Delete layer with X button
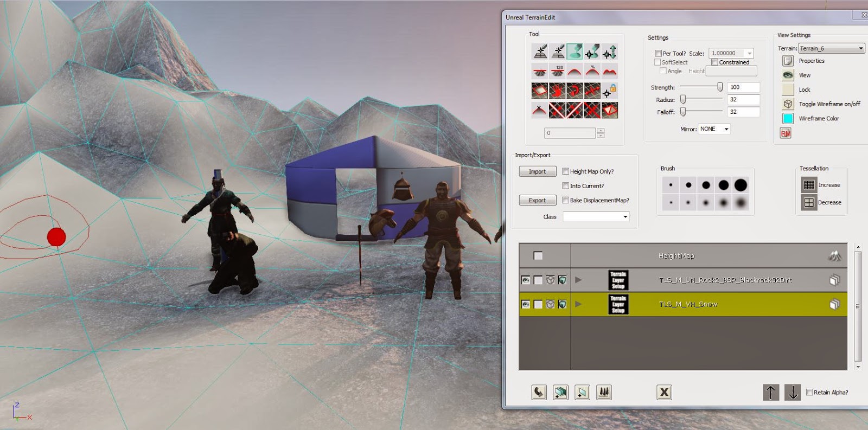This screenshot has width=868, height=430. pos(664,392)
